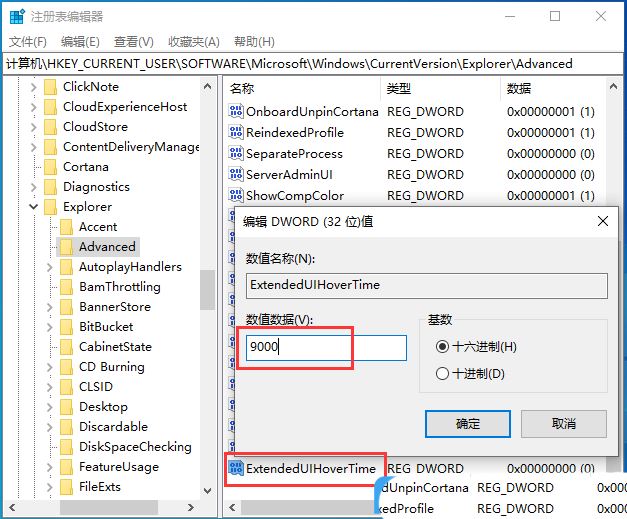Viewport: 627px width, 519px height.
Task: Click the BannerStore folder icon
Action: coord(66,307)
